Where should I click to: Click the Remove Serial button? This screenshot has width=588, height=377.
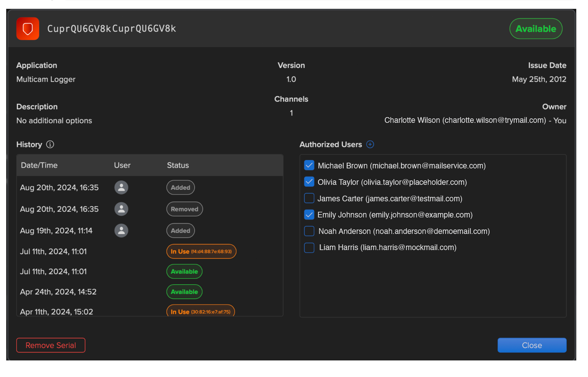point(51,345)
